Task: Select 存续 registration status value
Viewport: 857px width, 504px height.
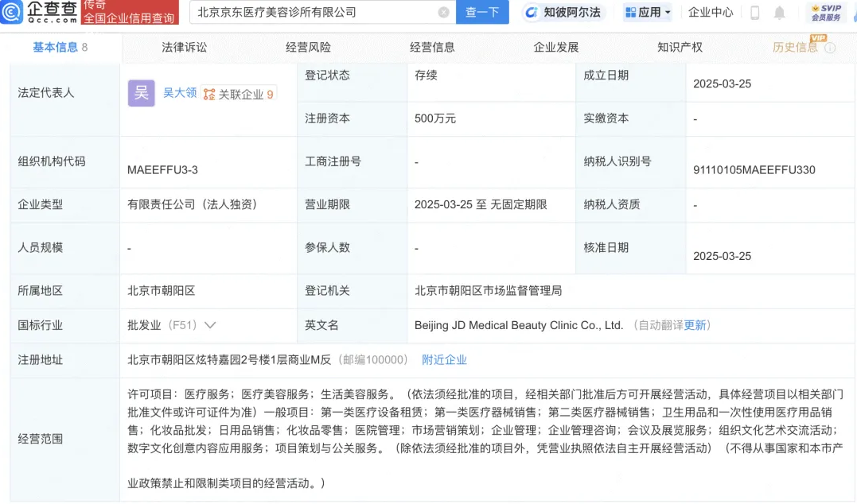Action: pyautogui.click(x=426, y=76)
